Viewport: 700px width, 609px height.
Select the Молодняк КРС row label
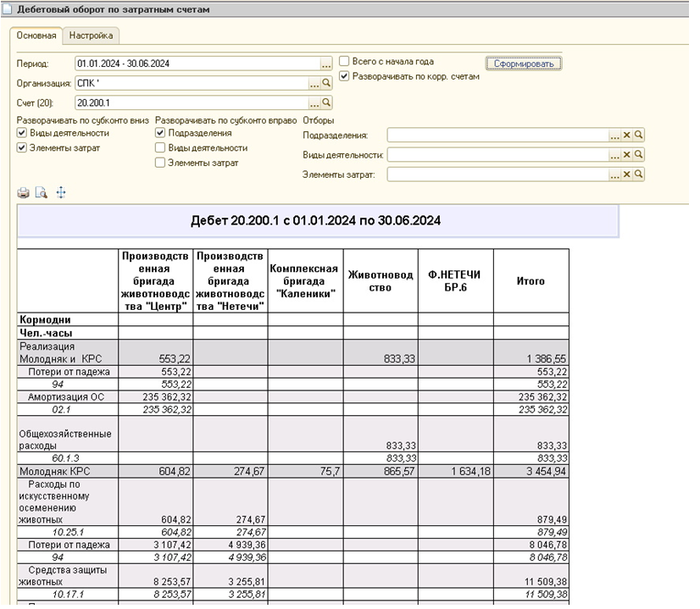click(x=55, y=472)
